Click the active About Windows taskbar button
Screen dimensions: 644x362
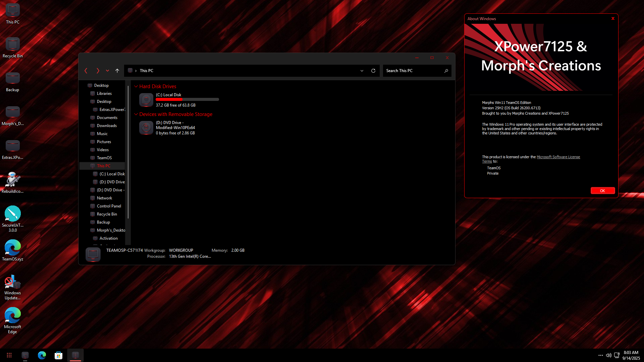point(75,355)
